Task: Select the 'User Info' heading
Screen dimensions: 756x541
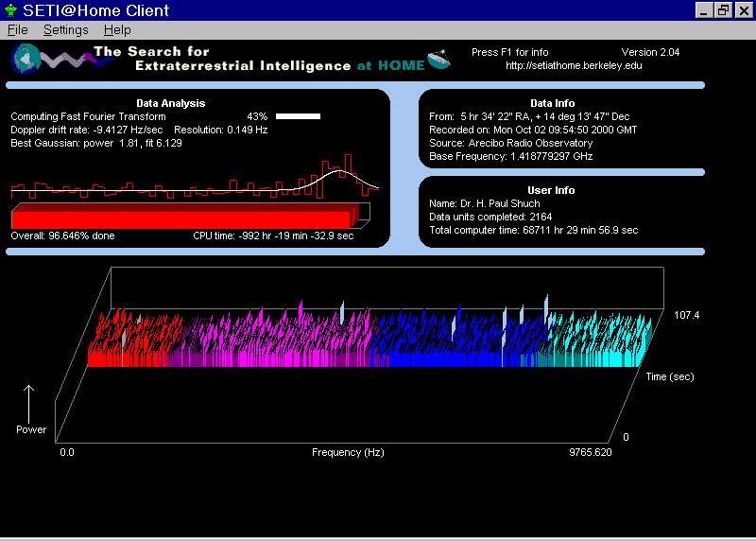Action: [x=551, y=190]
